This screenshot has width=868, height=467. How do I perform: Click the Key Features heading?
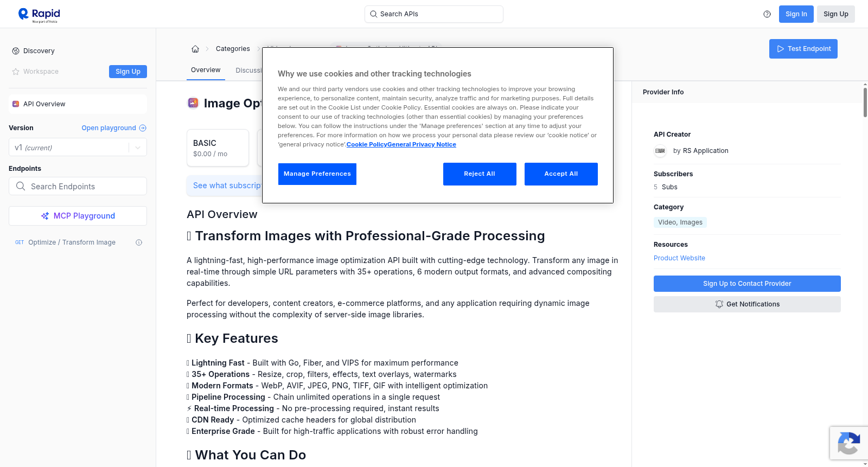tap(232, 338)
